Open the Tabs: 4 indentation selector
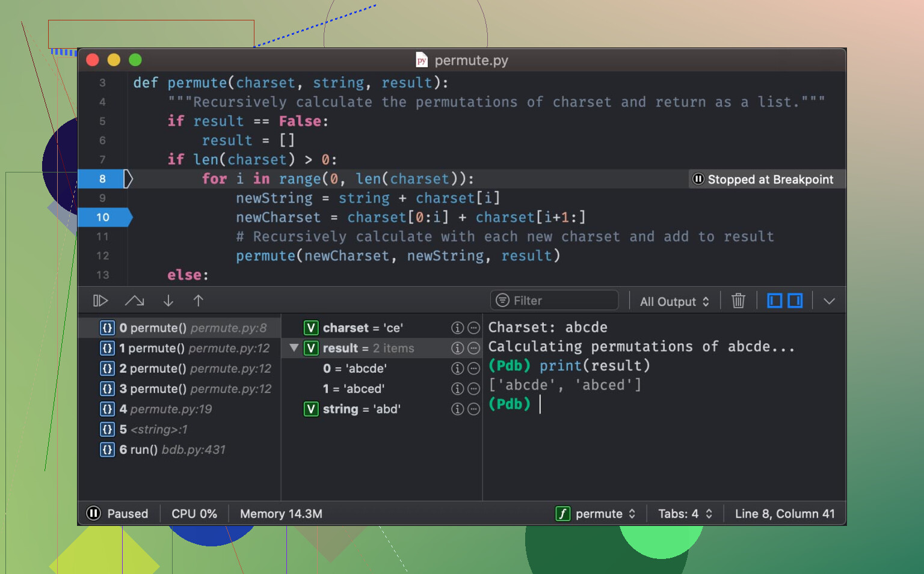The width and height of the screenshot is (924, 574). (685, 513)
